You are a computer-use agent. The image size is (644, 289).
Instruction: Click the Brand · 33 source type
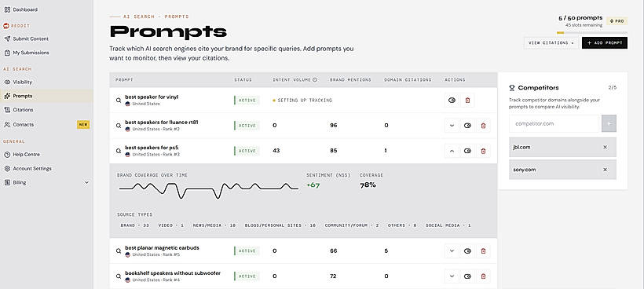[135, 225]
